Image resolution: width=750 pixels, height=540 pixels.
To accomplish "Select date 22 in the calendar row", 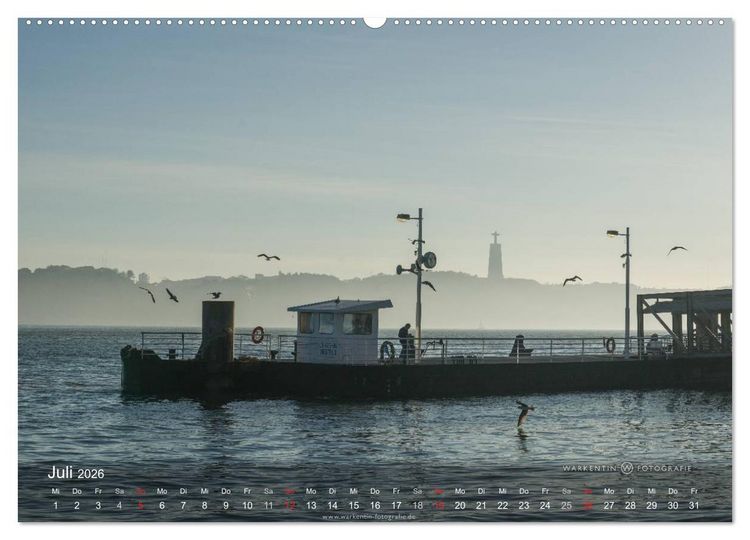I will tap(503, 505).
